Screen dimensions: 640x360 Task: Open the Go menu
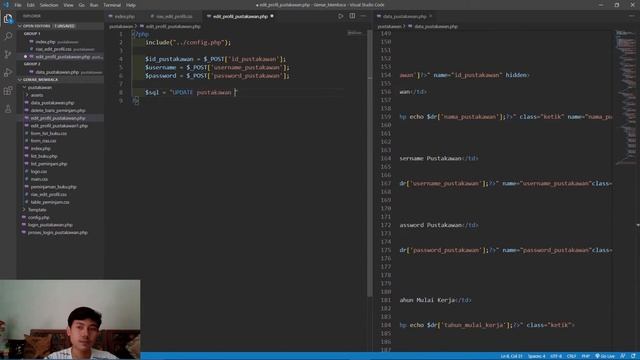(82, 5)
